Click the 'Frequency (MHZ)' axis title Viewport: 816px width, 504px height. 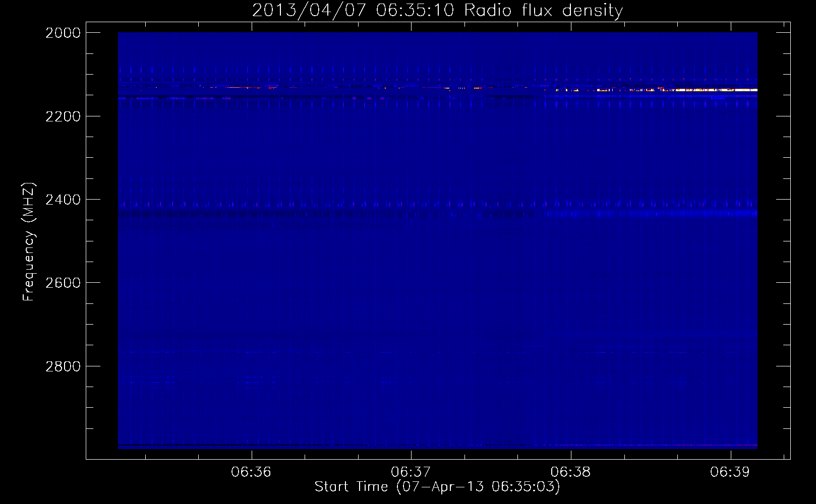pyautogui.click(x=29, y=242)
